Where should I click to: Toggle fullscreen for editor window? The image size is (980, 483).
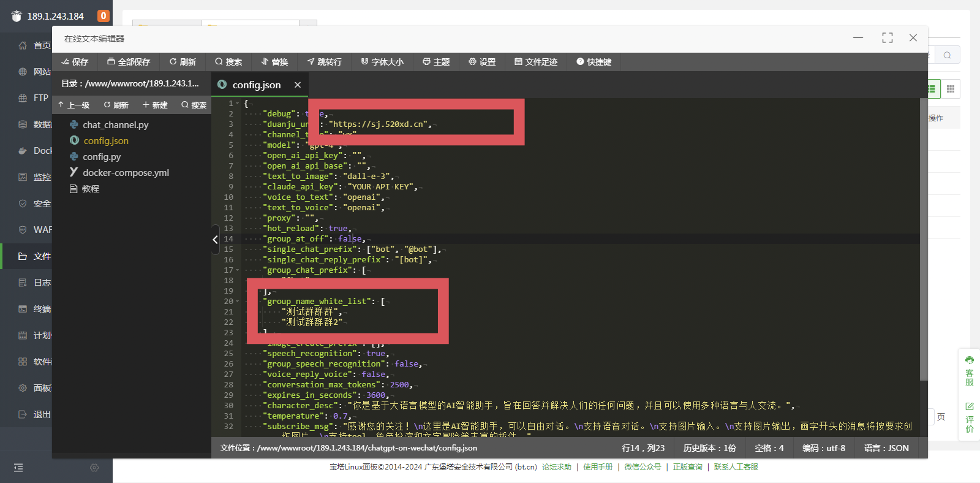click(887, 38)
